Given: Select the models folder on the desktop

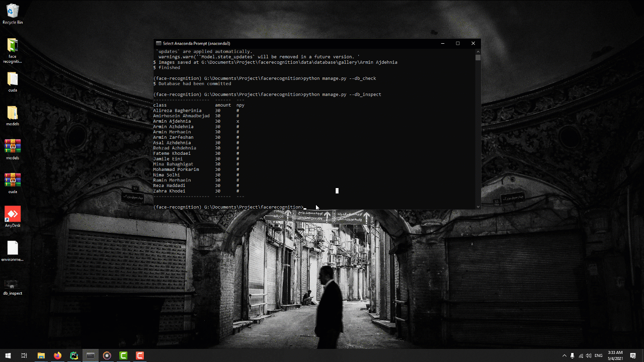Looking at the screenshot, I should tap(13, 116).
